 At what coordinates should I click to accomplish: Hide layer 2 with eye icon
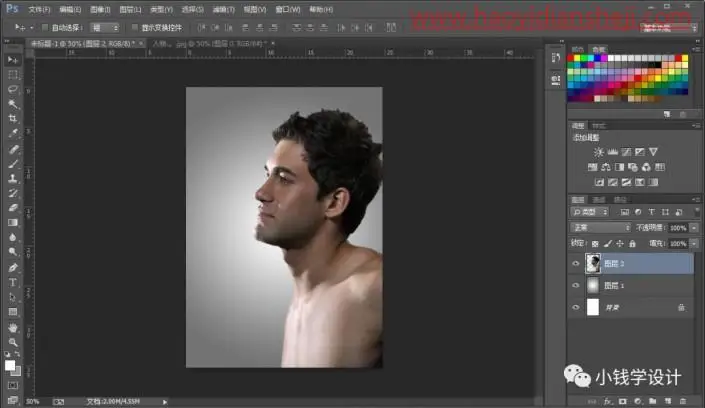[576, 264]
